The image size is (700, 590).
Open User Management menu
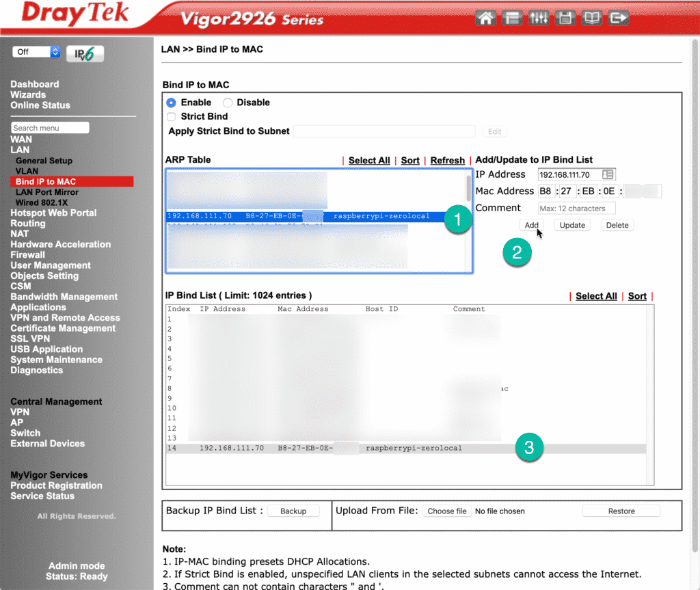tap(51, 265)
